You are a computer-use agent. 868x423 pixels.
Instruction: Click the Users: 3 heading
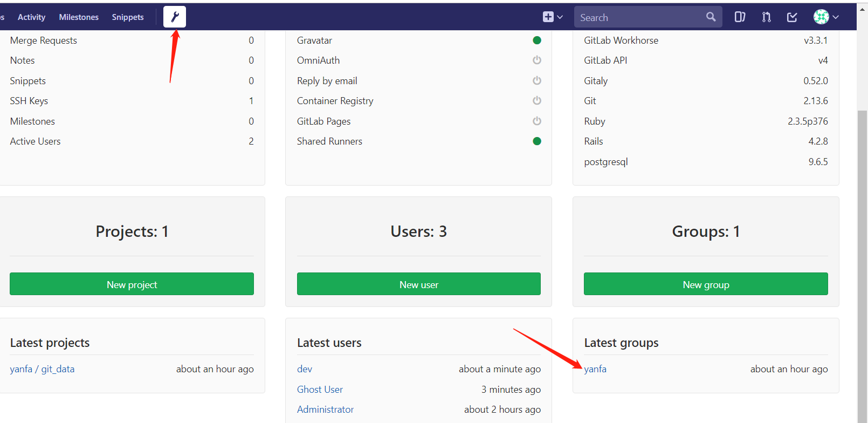[x=419, y=231]
